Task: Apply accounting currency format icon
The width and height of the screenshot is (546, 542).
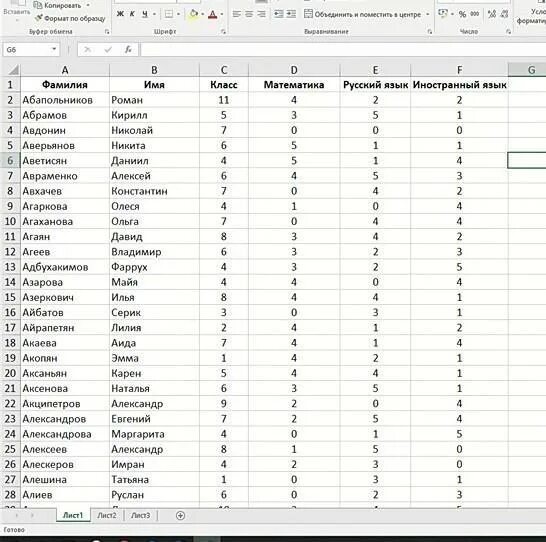Action: [x=443, y=14]
